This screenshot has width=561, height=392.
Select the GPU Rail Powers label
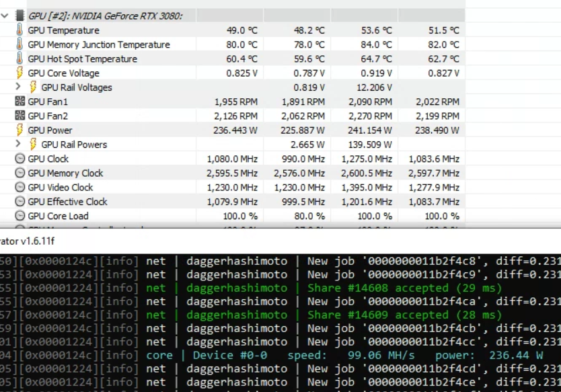pyautogui.click(x=74, y=145)
